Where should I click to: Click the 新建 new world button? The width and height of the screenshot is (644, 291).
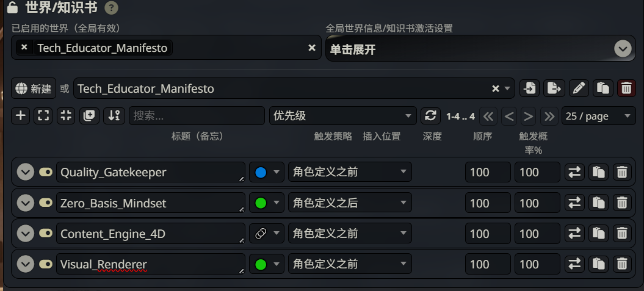[x=34, y=88]
